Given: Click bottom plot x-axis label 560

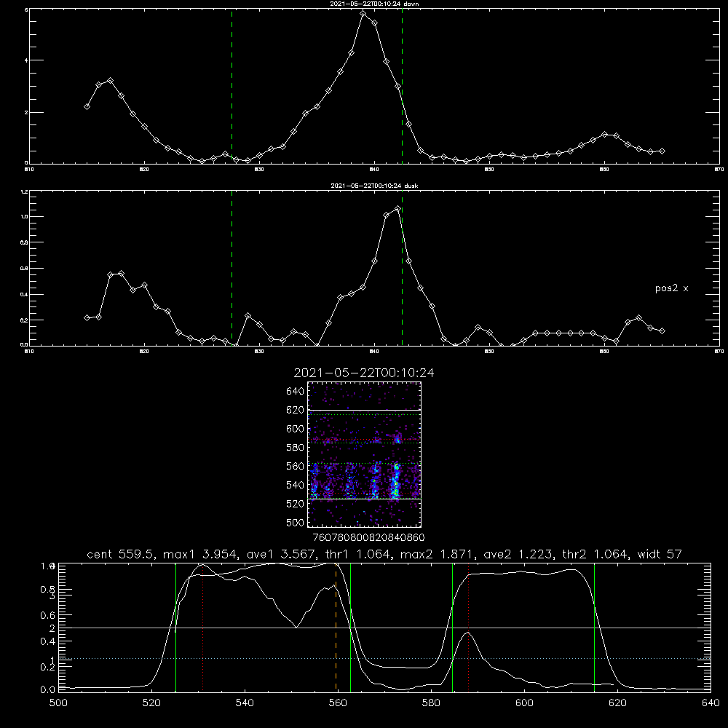Looking at the screenshot, I should click(x=338, y=703).
